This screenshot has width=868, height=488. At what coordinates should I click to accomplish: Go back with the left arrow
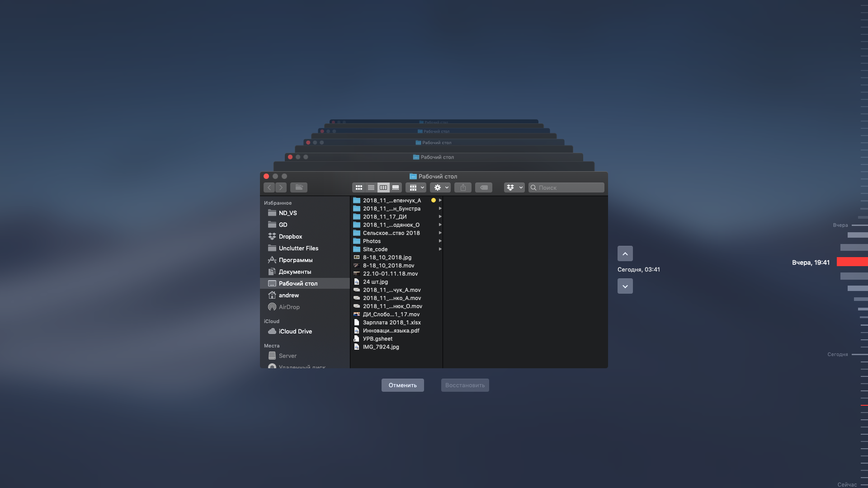tap(269, 188)
